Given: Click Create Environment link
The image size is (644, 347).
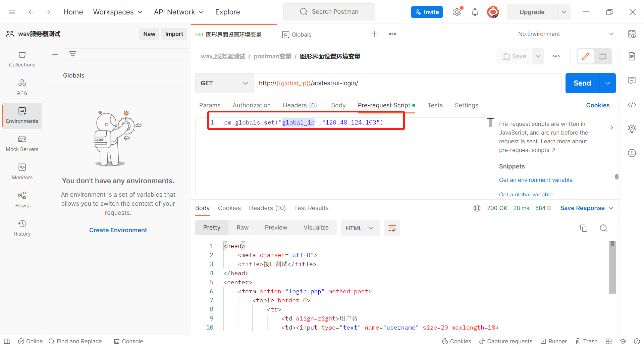Looking at the screenshot, I should tap(118, 230).
